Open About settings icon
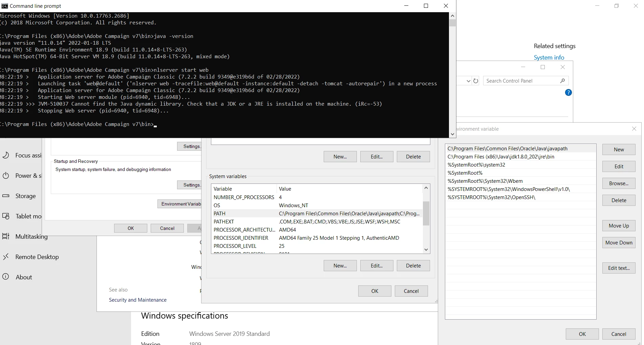This screenshot has width=644, height=345. pyautogui.click(x=6, y=277)
